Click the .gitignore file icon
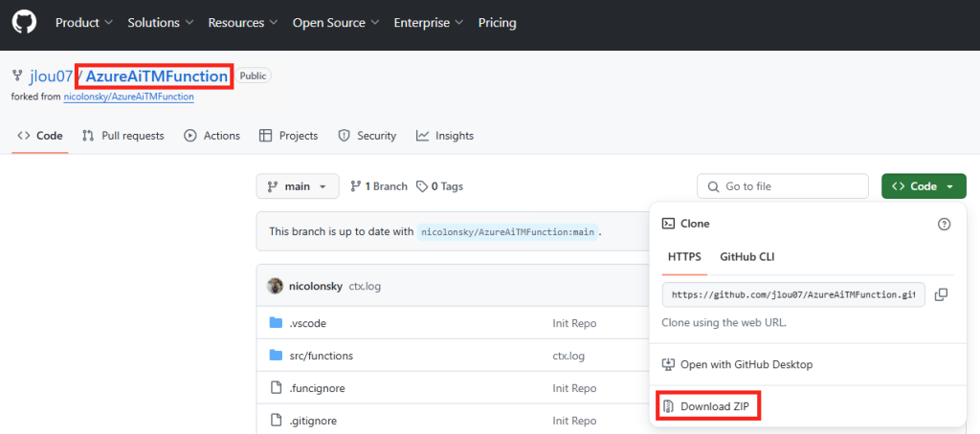 276,421
